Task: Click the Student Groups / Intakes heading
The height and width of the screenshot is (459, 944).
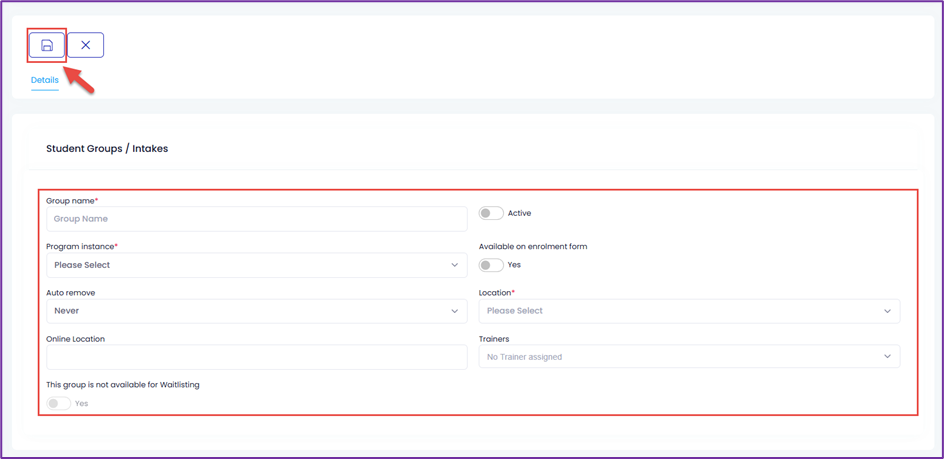Action: 107,149
